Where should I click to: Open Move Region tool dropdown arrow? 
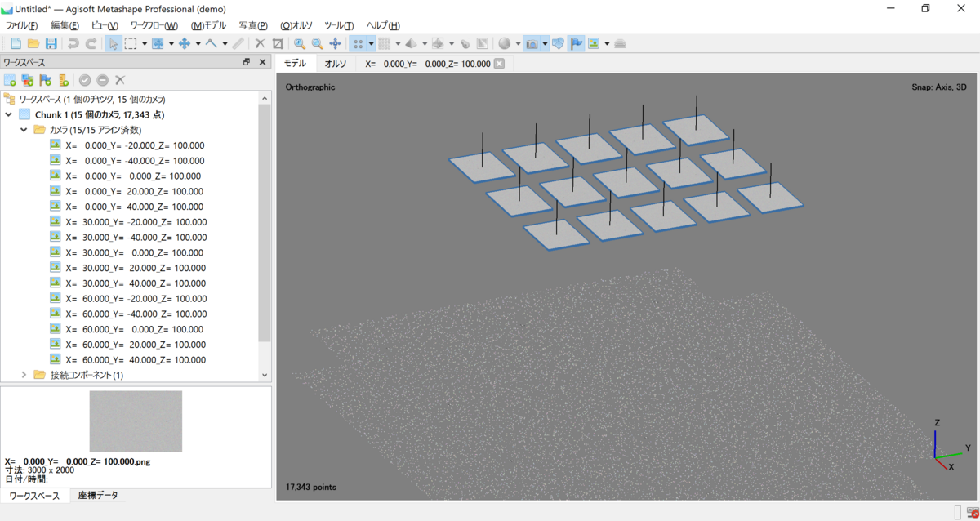pos(171,43)
